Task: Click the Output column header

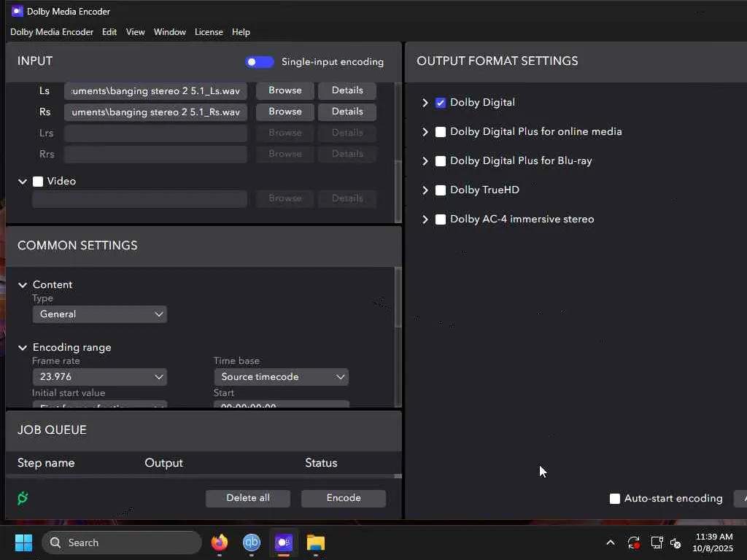Action: click(164, 463)
